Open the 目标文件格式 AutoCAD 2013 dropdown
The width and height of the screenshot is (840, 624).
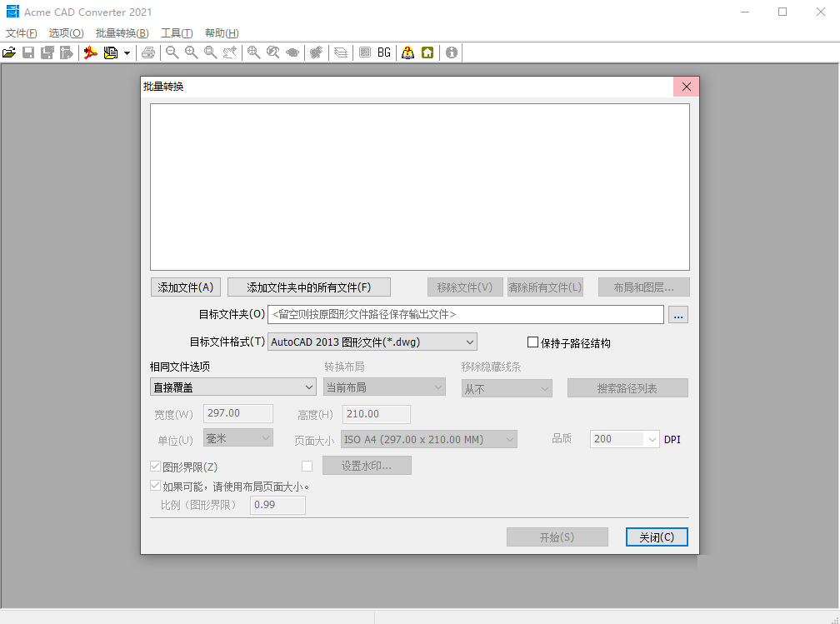(x=372, y=342)
